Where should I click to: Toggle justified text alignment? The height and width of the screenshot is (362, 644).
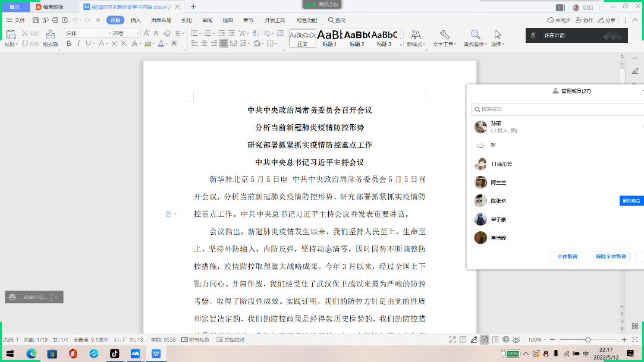pyautogui.click(x=224, y=43)
